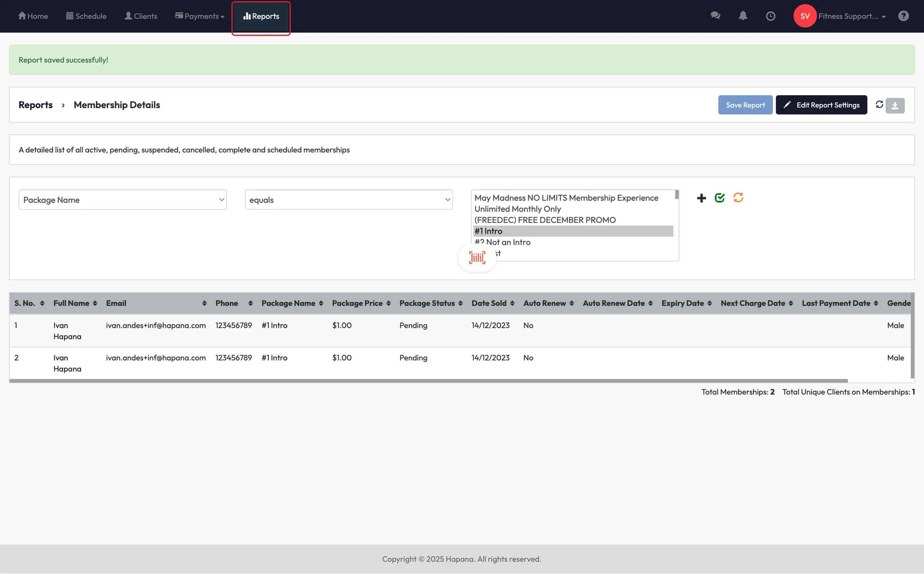Open the chat messages icon
The image size is (924, 574).
pos(715,16)
